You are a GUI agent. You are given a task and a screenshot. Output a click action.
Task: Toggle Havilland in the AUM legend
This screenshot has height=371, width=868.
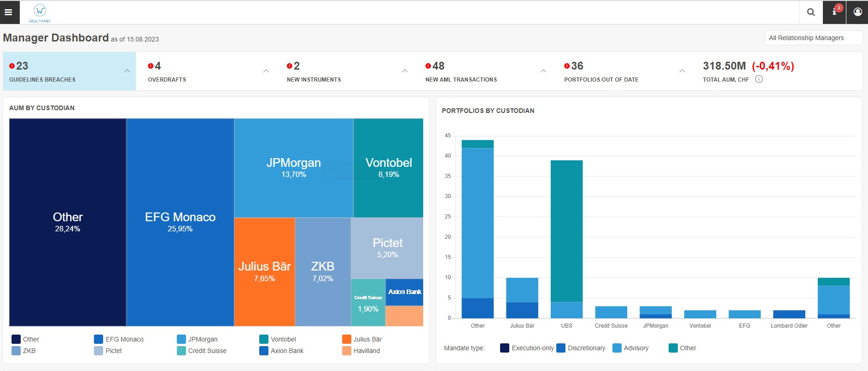click(x=361, y=351)
